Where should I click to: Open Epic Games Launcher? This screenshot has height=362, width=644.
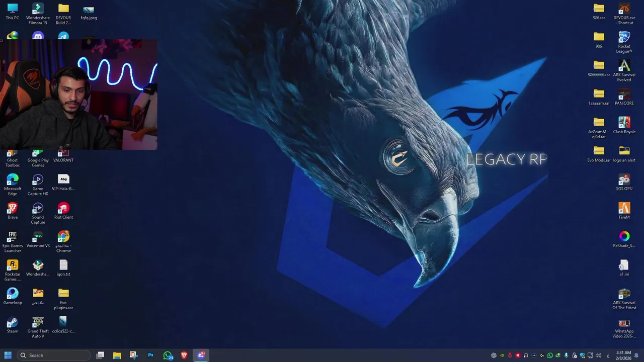pyautogui.click(x=13, y=242)
